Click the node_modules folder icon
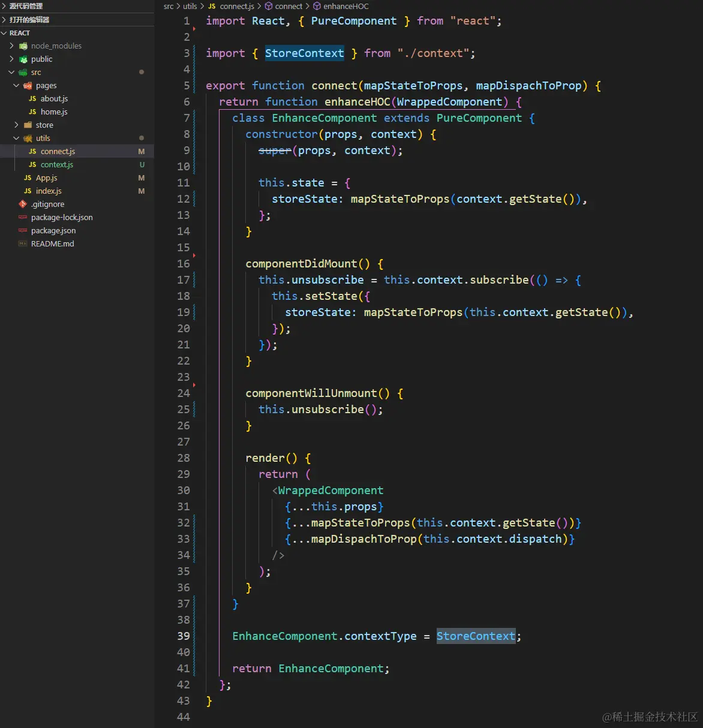This screenshot has height=728, width=703. click(x=23, y=46)
